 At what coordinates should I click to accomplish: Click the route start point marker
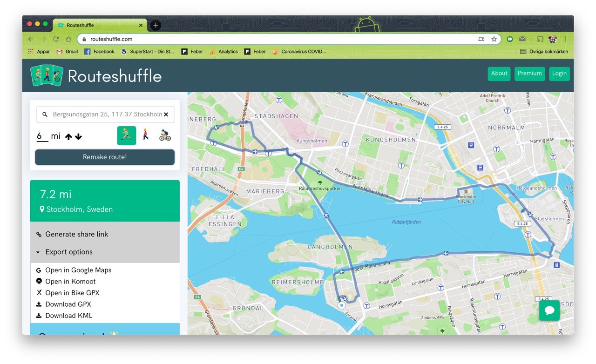coord(341,305)
